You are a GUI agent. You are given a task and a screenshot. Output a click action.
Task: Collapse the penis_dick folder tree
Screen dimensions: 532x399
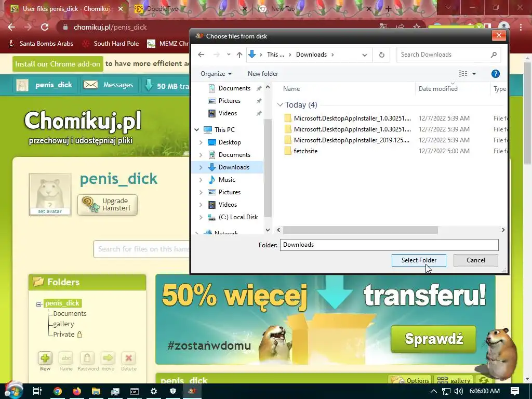38,304
